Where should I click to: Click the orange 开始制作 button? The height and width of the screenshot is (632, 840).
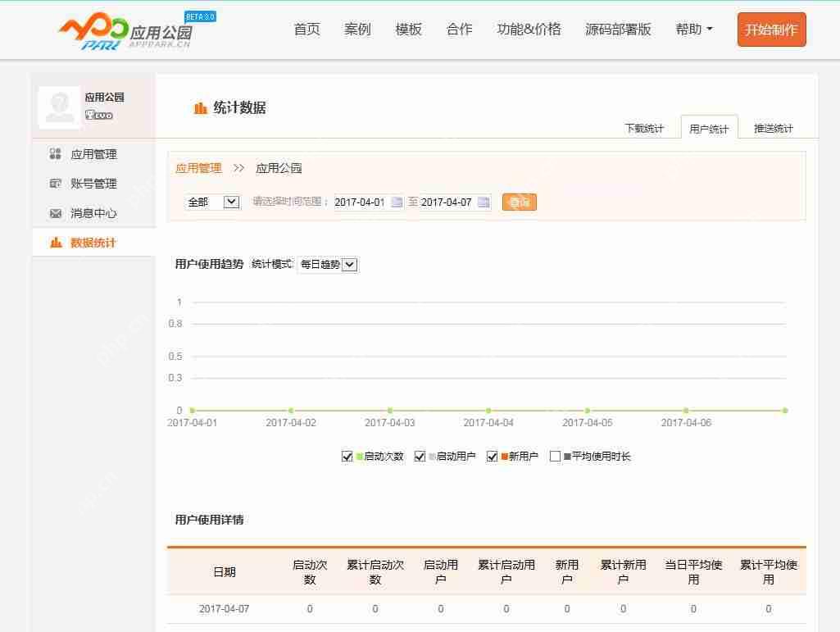(770, 29)
